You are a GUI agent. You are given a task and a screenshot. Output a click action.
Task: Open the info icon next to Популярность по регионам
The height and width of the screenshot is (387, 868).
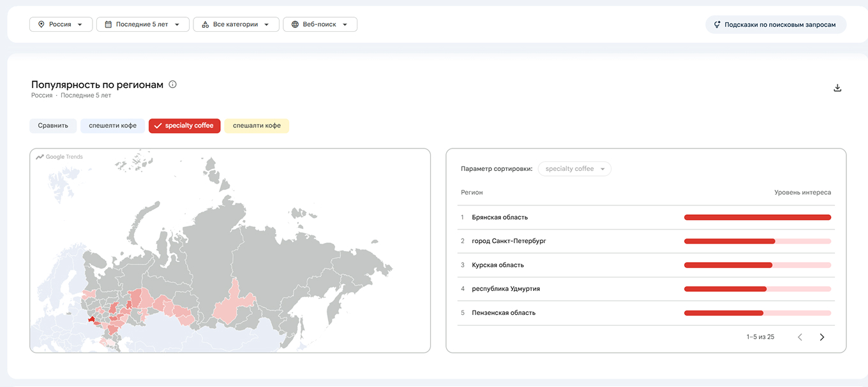(172, 84)
